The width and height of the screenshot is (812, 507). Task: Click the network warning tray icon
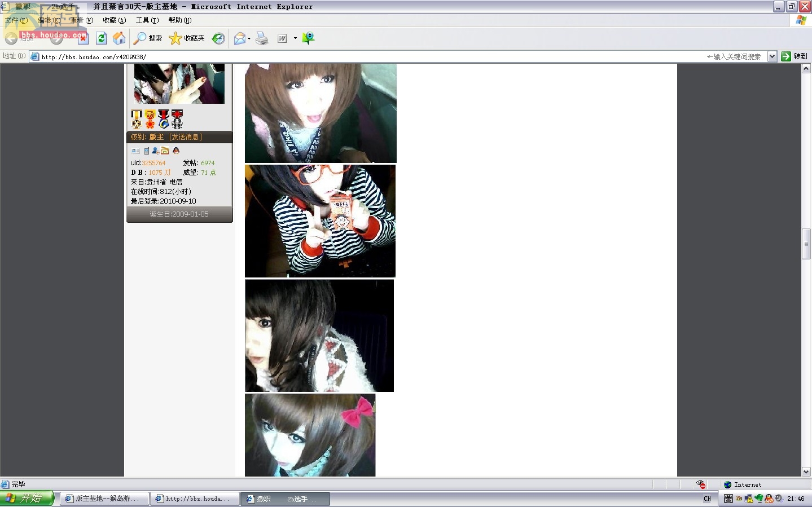(x=749, y=499)
